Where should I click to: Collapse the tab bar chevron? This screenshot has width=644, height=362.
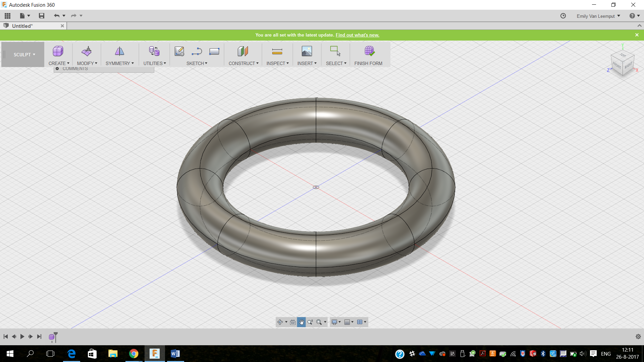point(639,25)
